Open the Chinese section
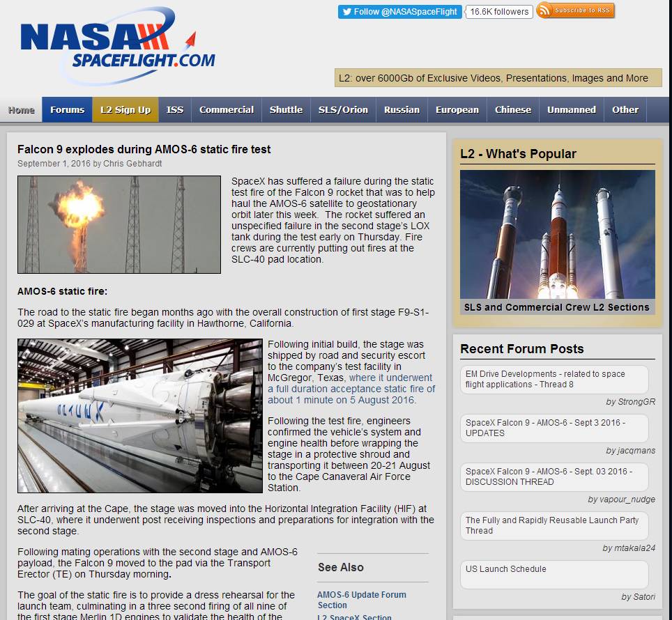The width and height of the screenshot is (672, 620). pyautogui.click(x=513, y=109)
